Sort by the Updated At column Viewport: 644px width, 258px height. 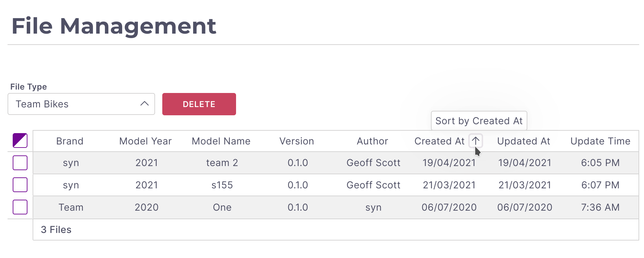[x=524, y=141]
